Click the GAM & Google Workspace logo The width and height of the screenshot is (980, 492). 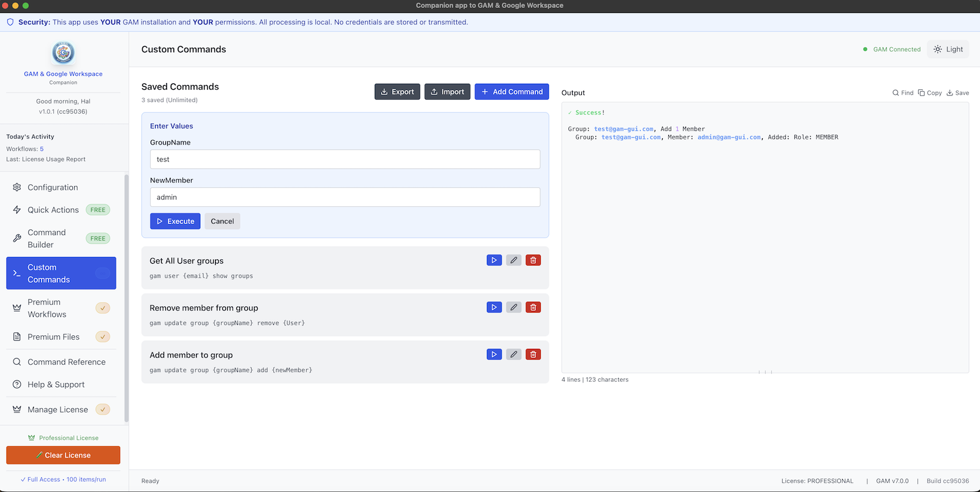tap(63, 53)
